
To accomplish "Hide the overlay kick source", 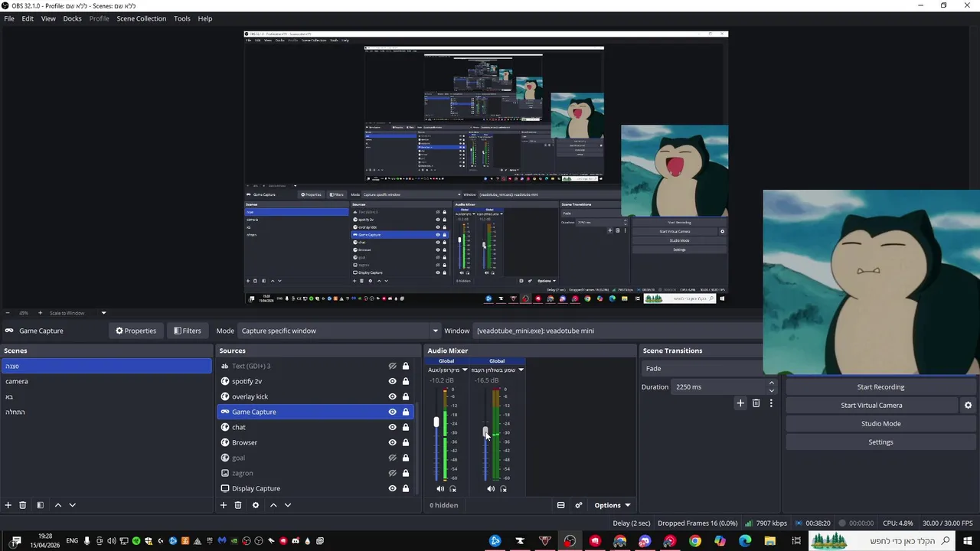I will (x=392, y=396).
